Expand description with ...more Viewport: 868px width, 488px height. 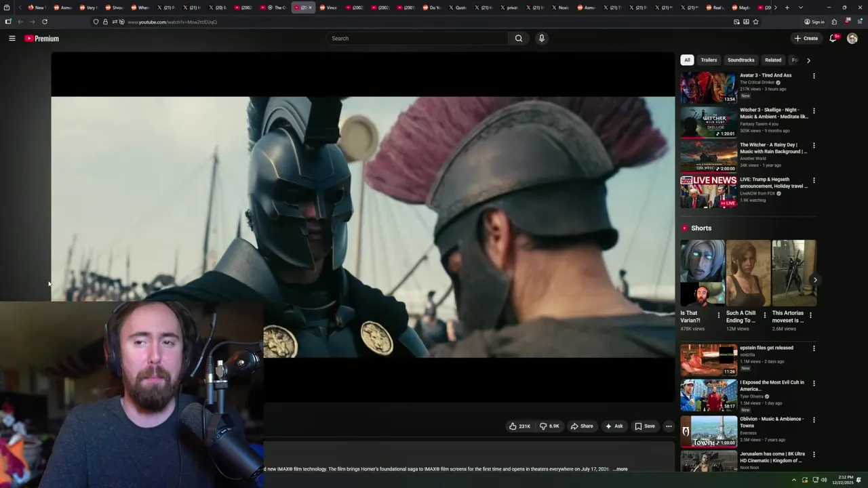coord(620,469)
